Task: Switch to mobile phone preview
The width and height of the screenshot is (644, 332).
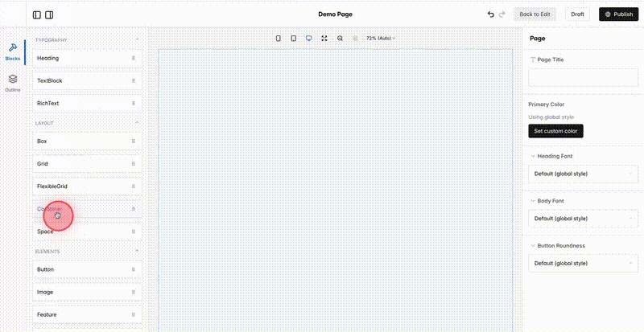Action: click(x=278, y=38)
